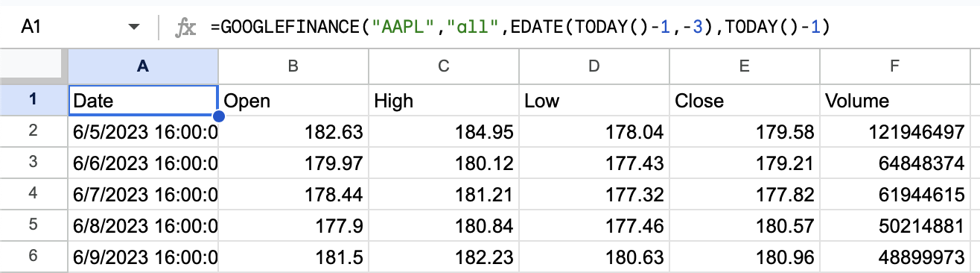Click the 6/6/2023 date cell

coord(144,163)
